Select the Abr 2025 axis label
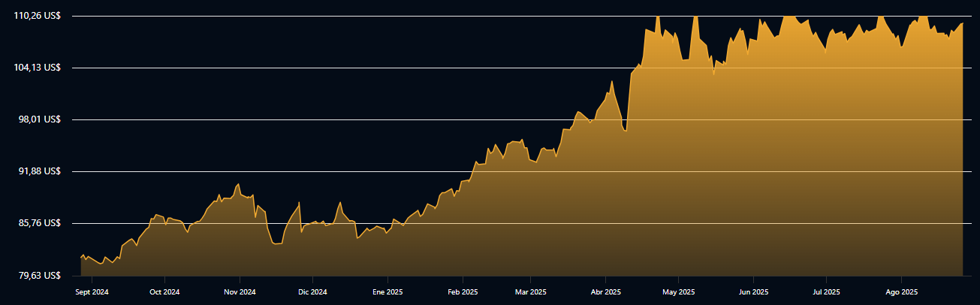 click(605, 291)
